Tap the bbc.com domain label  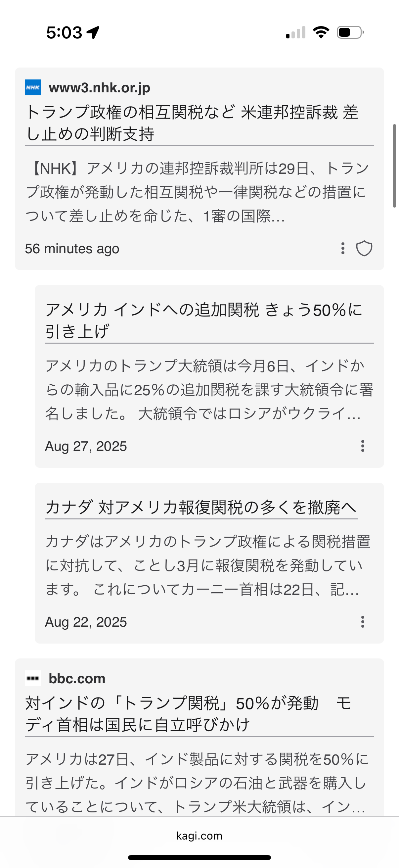[77, 678]
